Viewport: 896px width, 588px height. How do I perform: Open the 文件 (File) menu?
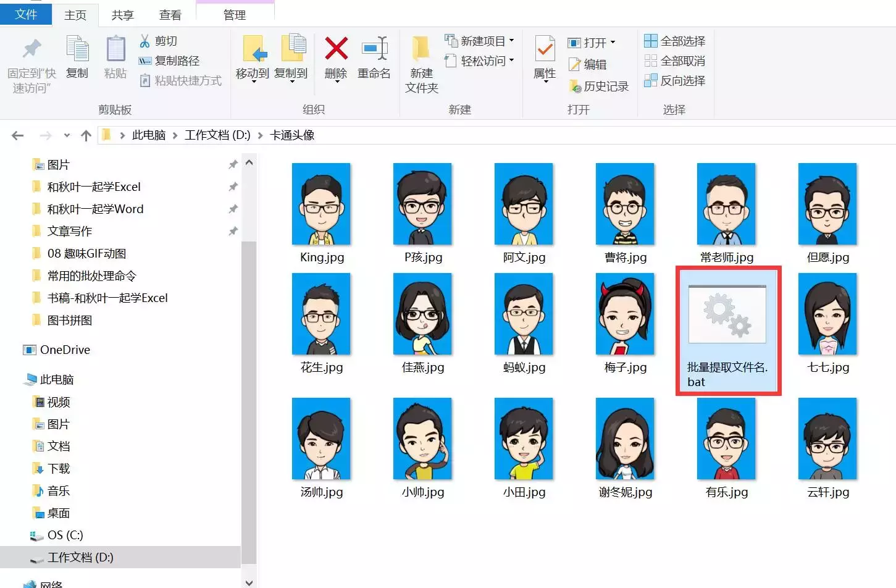pos(26,14)
